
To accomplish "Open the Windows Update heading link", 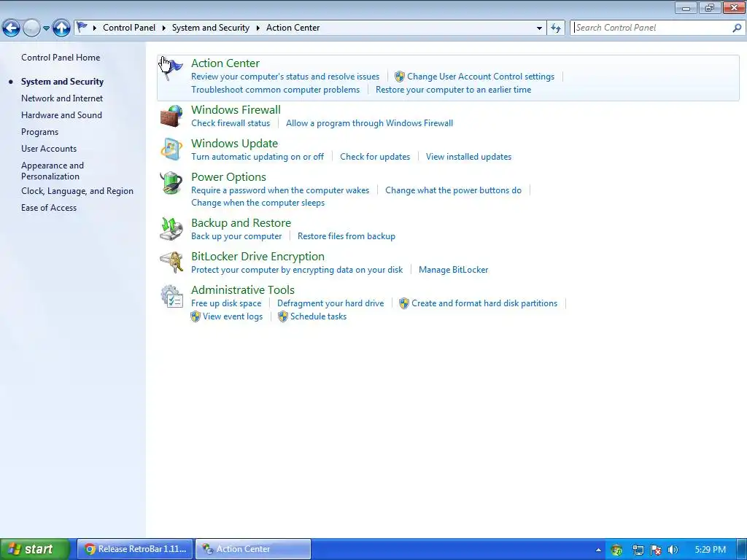I will [x=234, y=144].
